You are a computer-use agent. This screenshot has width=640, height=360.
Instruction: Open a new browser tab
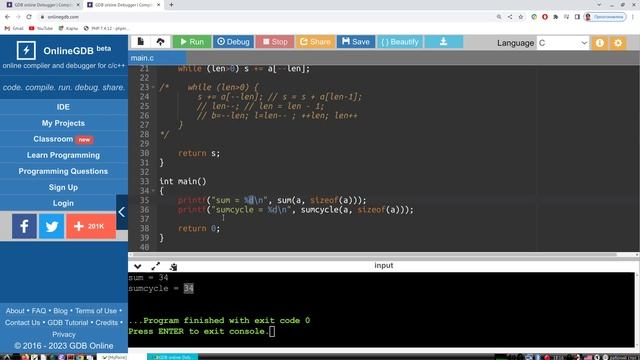[x=171, y=5]
